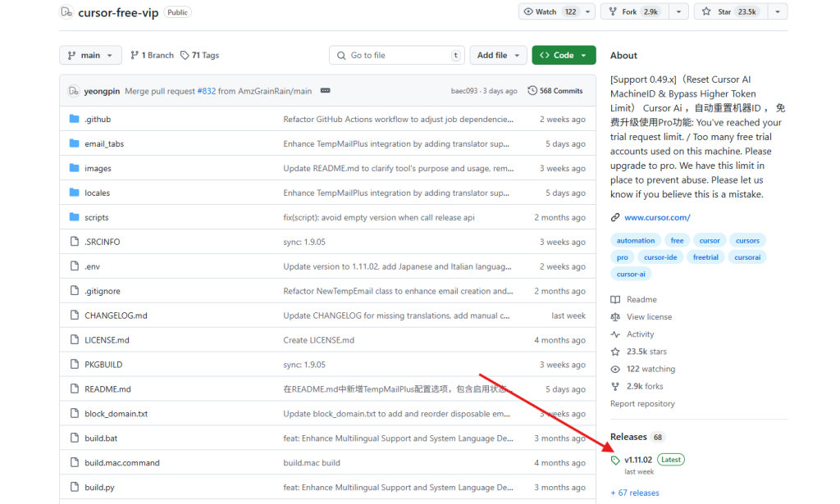The height and width of the screenshot is (504, 840).
Task: Click the locales folder icon
Action: [x=75, y=193]
